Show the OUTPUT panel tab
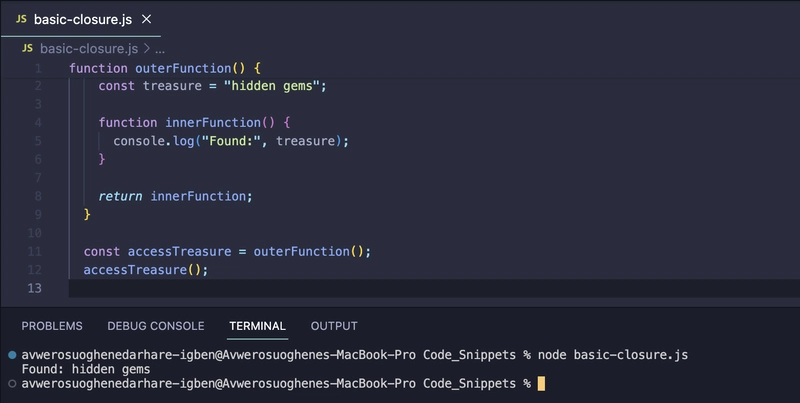The image size is (800, 403). point(334,326)
